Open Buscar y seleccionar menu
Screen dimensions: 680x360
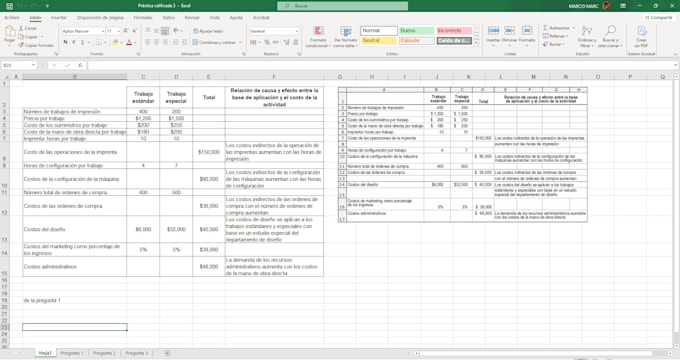pos(610,36)
